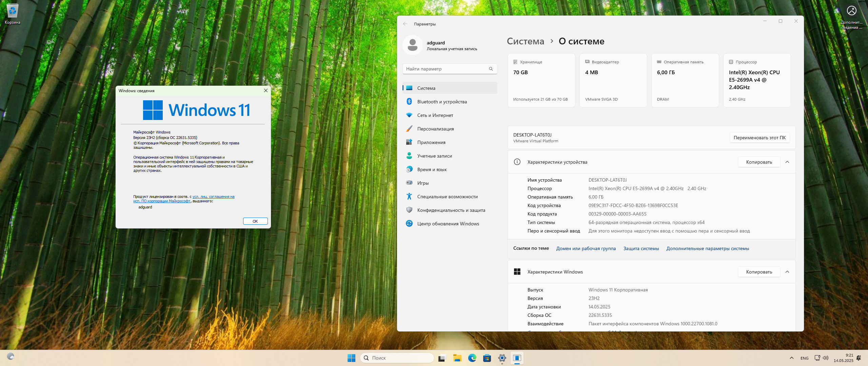Screen dimensions: 868x366
Task: Open Privacy and security settings
Action: 450,210
